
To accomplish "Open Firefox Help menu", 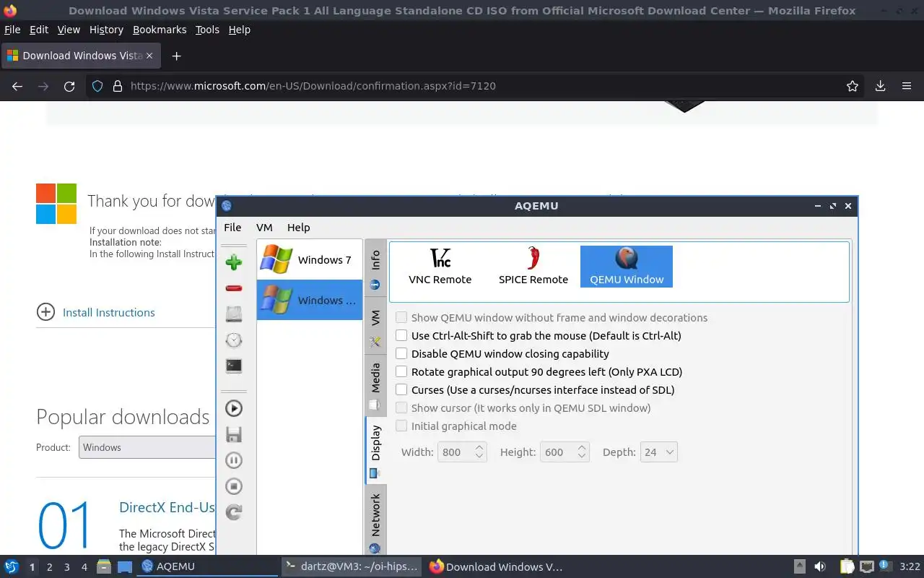I will coord(239,30).
